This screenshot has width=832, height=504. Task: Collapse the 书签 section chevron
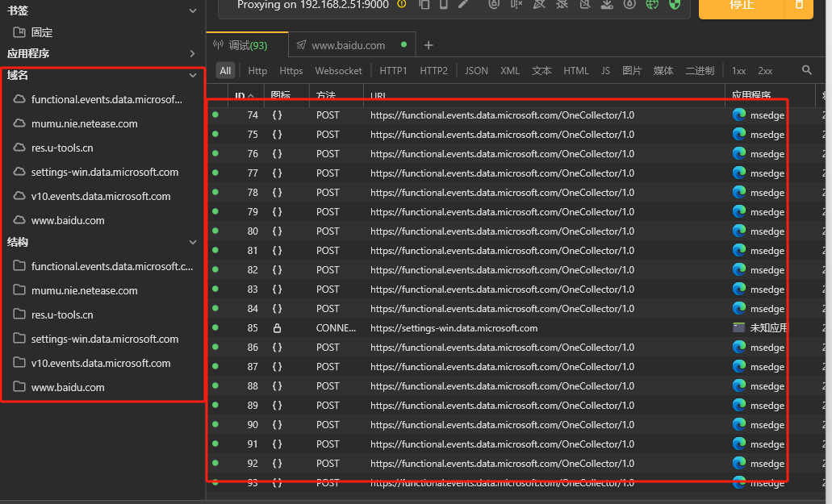click(x=193, y=10)
